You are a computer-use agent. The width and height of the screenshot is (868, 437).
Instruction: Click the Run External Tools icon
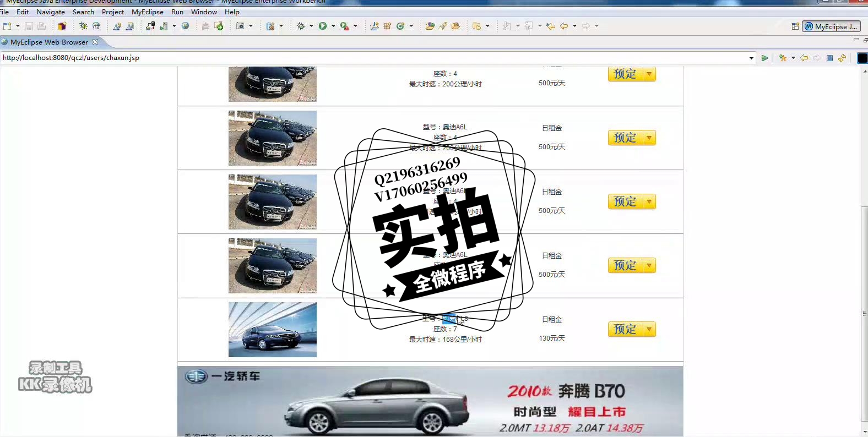tap(344, 26)
